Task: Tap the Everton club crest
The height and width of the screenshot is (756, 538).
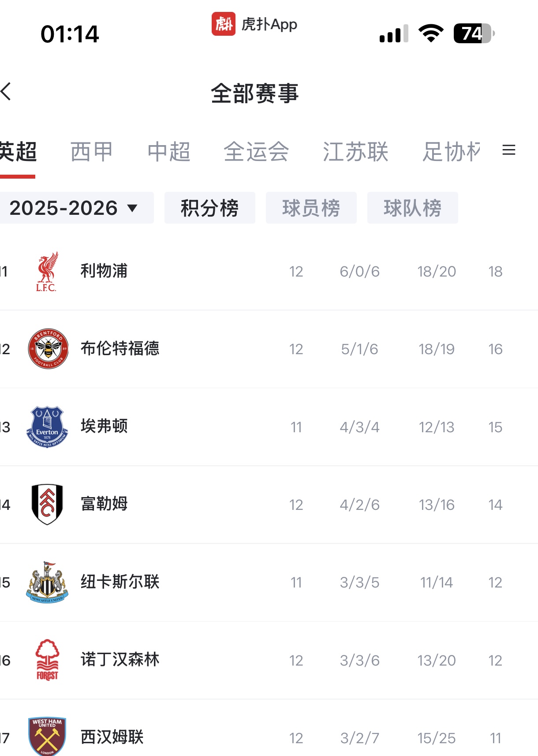Action: click(x=47, y=427)
